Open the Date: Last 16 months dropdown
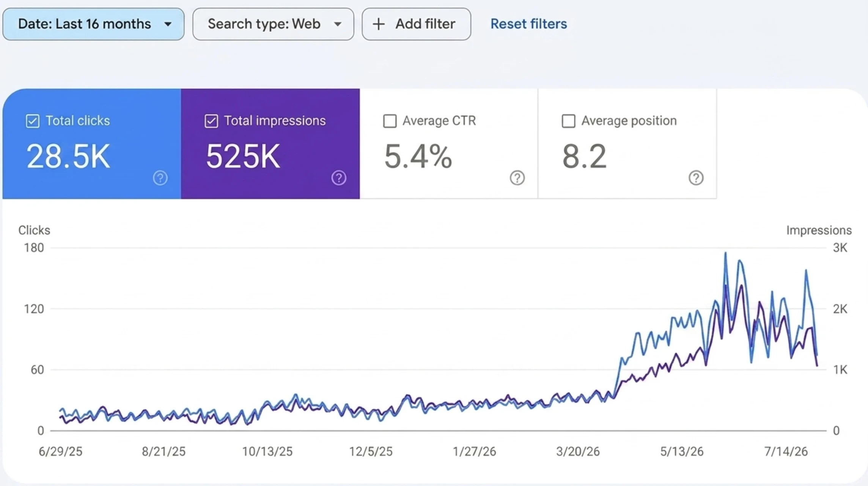The height and width of the screenshot is (486, 868). click(93, 24)
